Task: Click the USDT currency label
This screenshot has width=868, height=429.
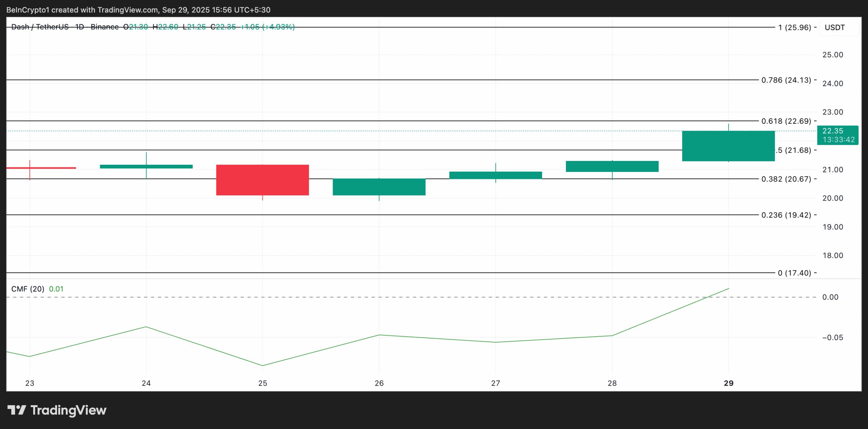Action: pos(834,27)
